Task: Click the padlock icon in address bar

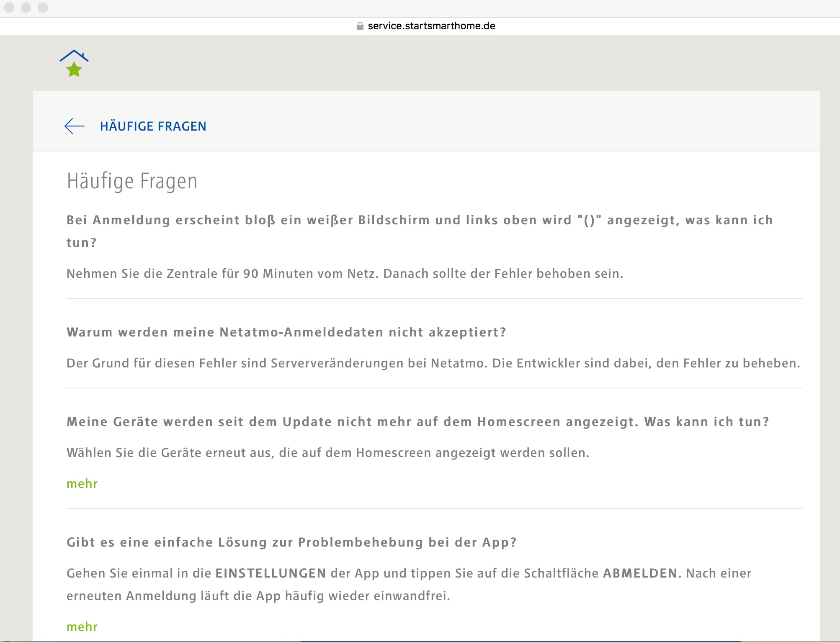Action: tap(360, 26)
